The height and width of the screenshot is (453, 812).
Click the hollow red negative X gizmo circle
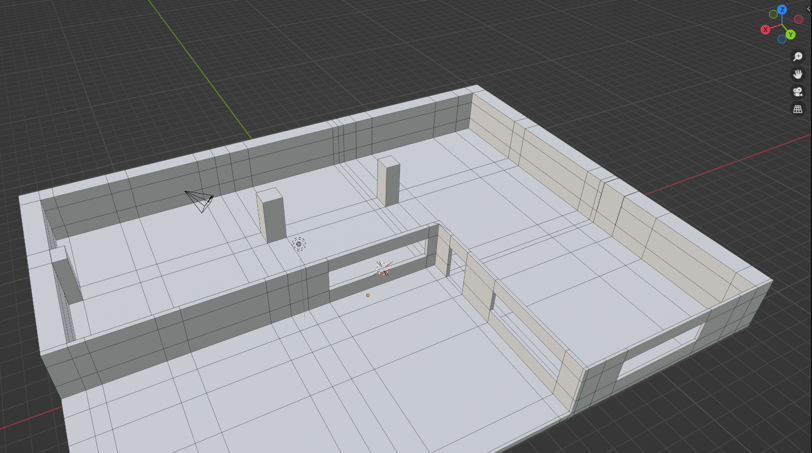click(x=799, y=19)
